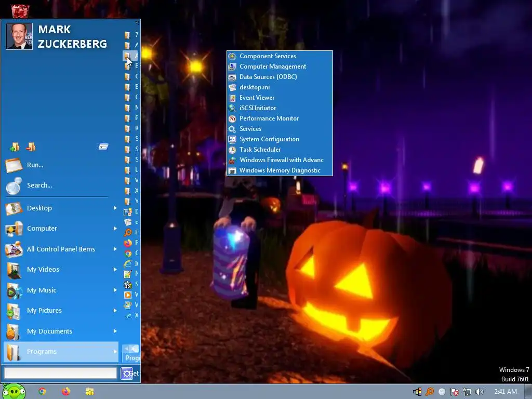
Task: Click the Mark Zuckerberg user picture
Action: pos(19,36)
